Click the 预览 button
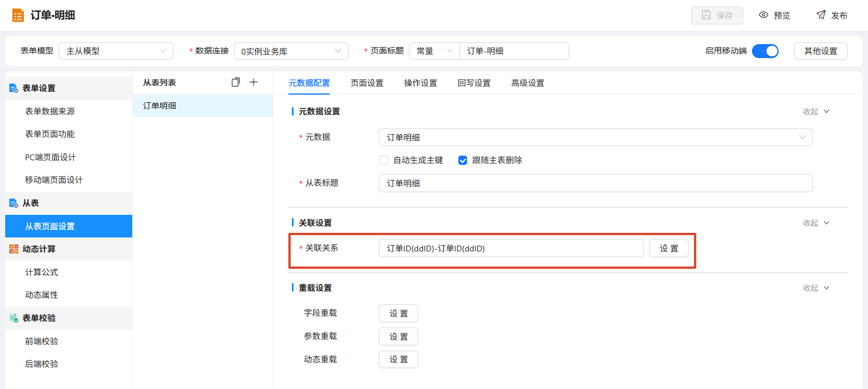 coord(775,16)
